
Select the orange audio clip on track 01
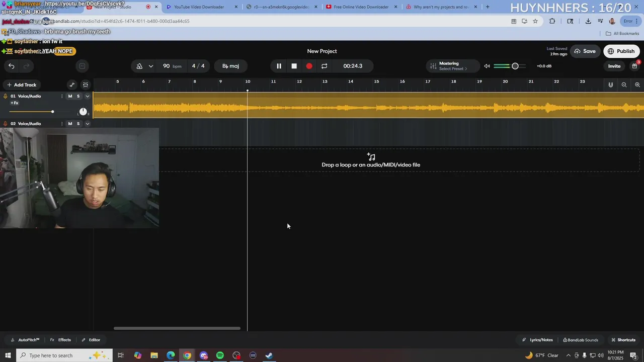point(369,105)
